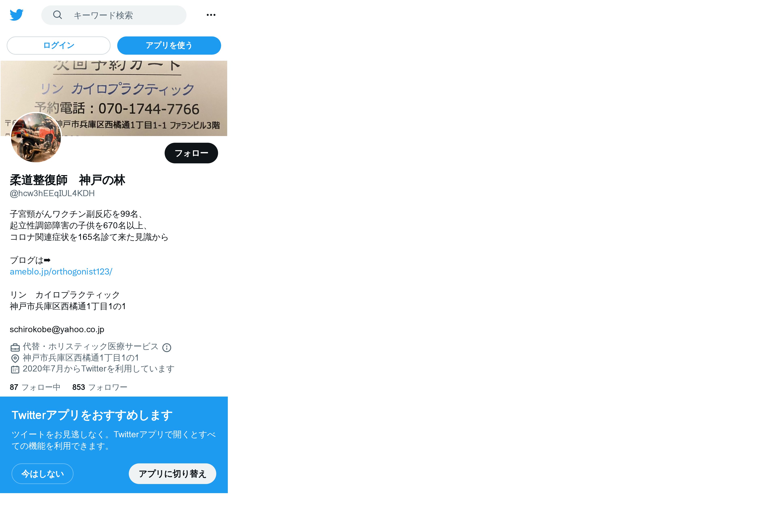
Task: Click the calendar joined-date icon
Action: (15, 369)
